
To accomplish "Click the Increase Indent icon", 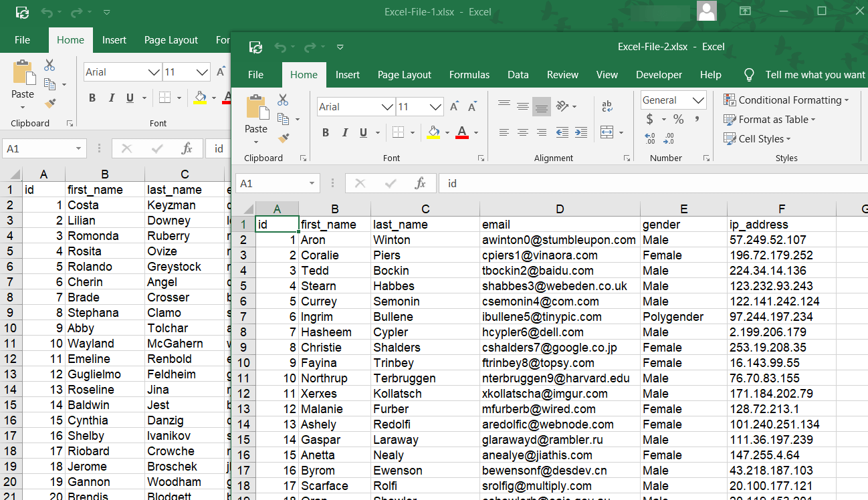I will pyautogui.click(x=580, y=132).
